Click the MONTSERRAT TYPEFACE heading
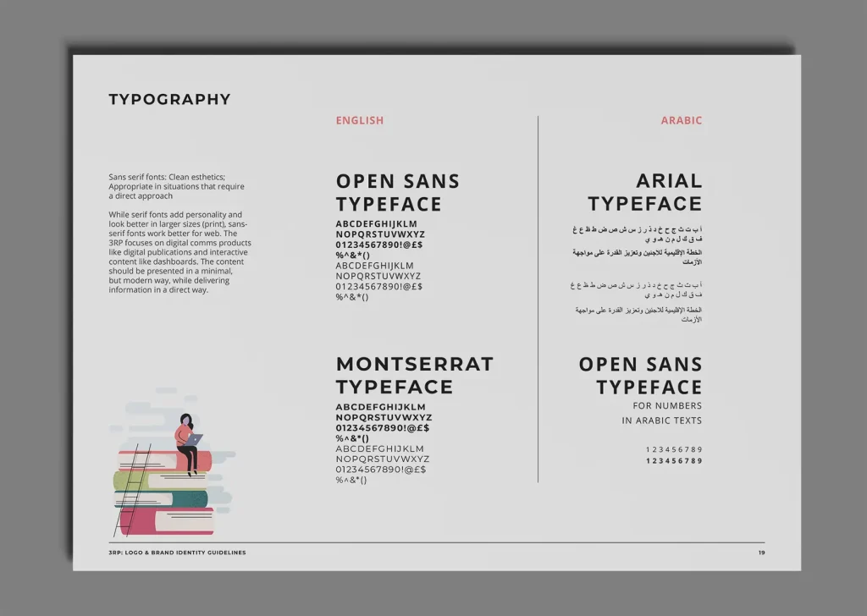 click(x=415, y=376)
